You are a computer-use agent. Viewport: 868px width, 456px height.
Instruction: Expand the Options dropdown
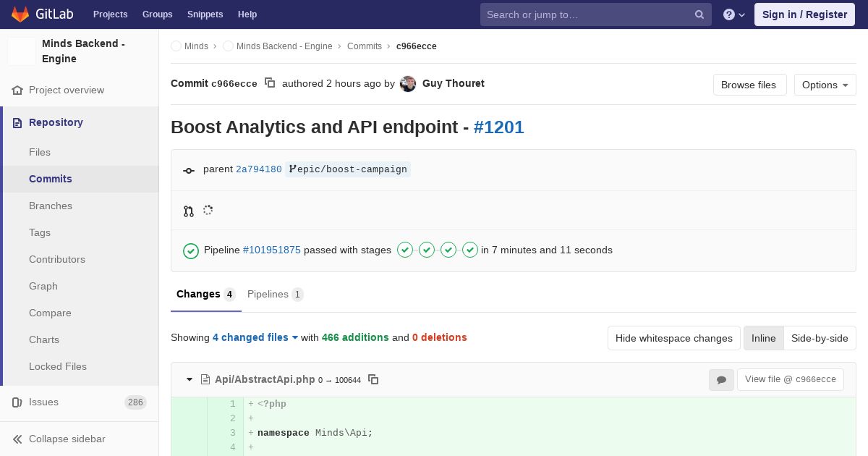(x=825, y=85)
